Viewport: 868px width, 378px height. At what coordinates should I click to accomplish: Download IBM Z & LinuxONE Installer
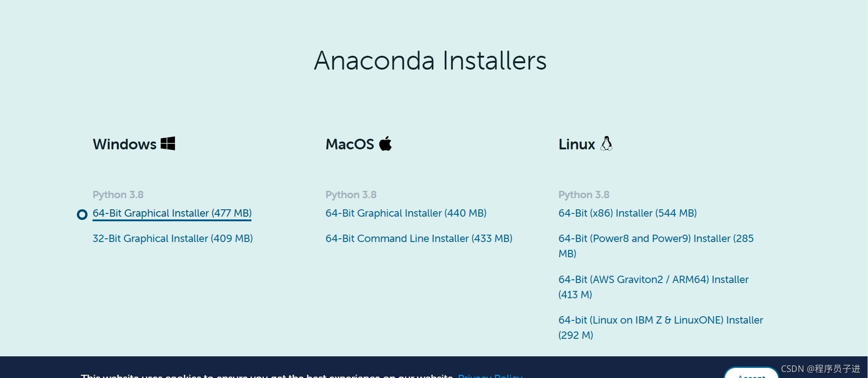pyautogui.click(x=661, y=327)
